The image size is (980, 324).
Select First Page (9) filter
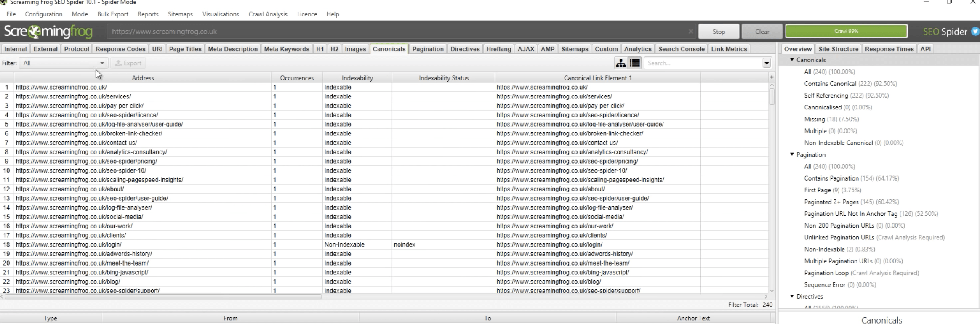tap(833, 190)
